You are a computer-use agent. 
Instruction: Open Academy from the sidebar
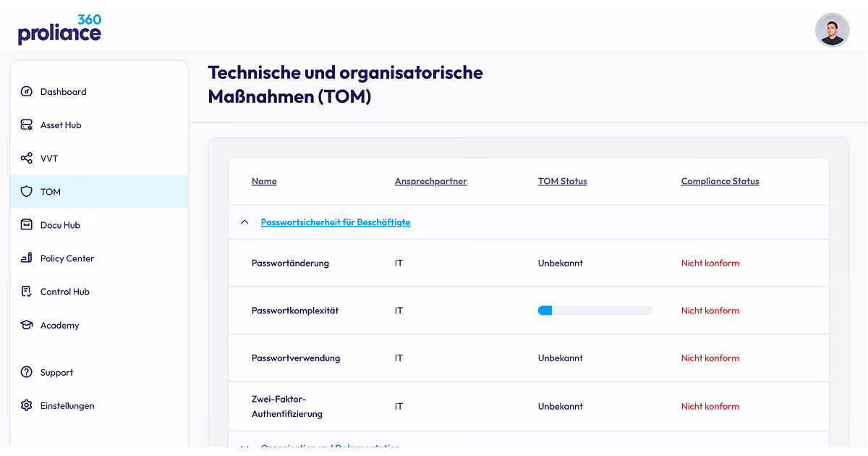pyautogui.click(x=99, y=325)
